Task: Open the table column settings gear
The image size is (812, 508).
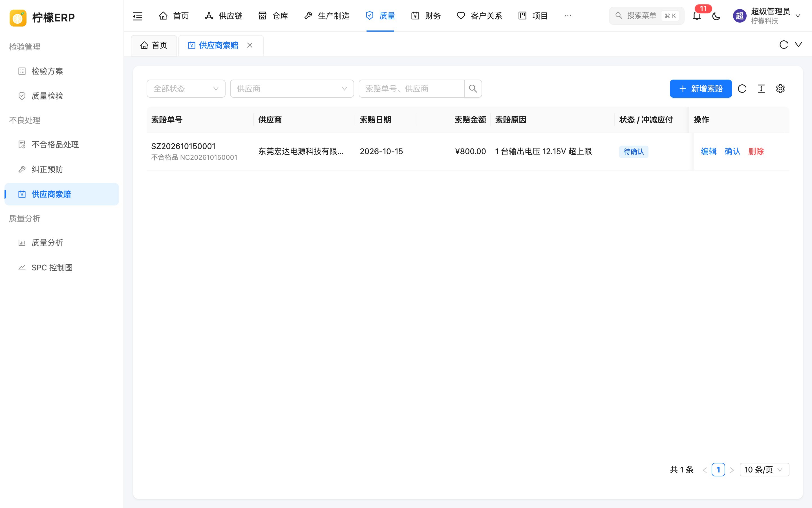Action: 780,89
